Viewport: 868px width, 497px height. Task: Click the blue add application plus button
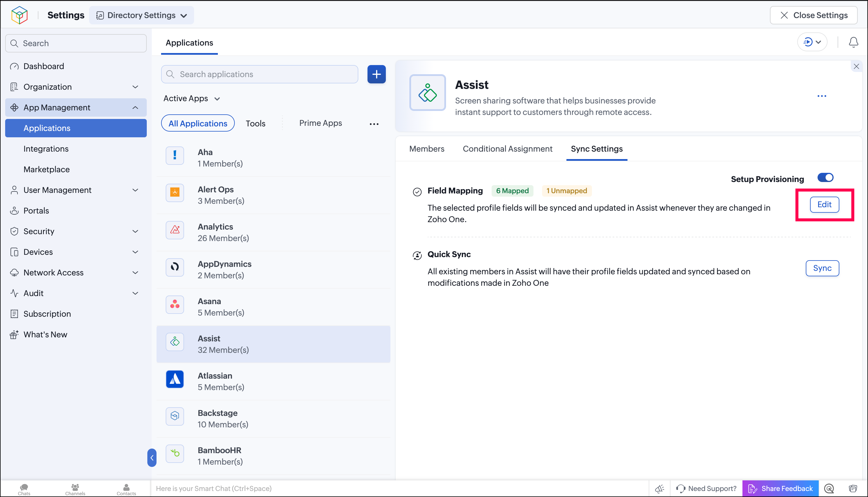376,74
